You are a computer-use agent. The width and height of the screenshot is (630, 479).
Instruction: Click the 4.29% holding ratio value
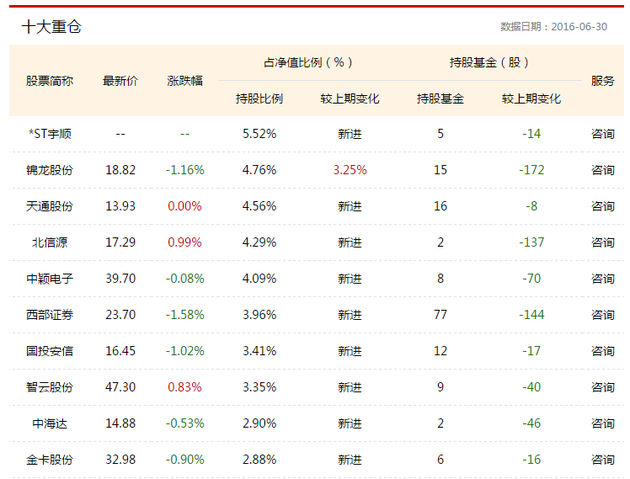coord(260,242)
